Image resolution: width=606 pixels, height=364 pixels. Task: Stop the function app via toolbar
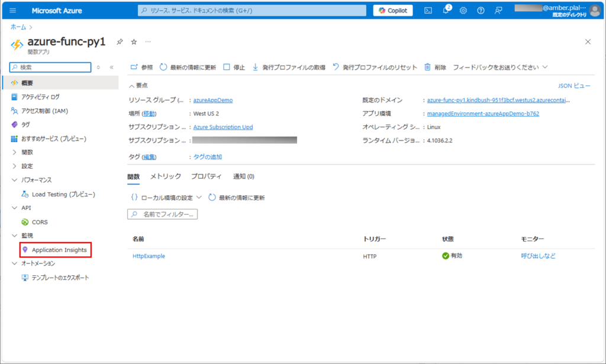pyautogui.click(x=232, y=67)
